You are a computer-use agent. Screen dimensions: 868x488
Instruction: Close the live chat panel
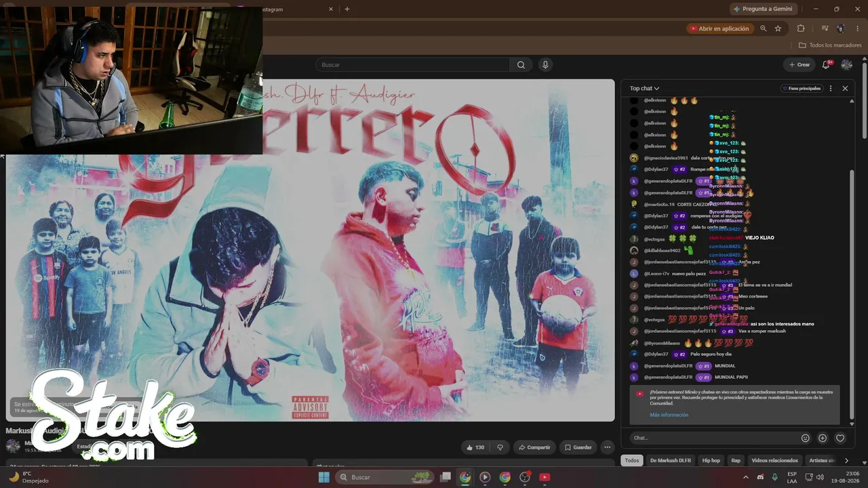845,88
